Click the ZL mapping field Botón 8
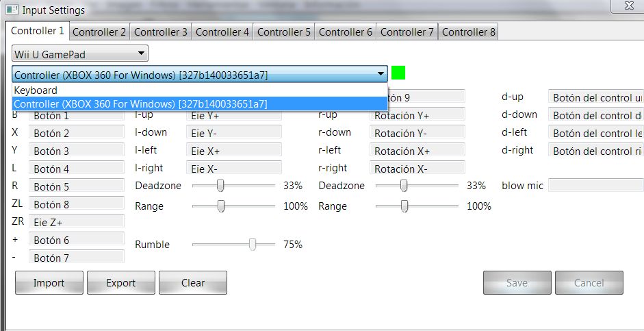Image resolution: width=644 pixels, height=331 pixels. tap(77, 204)
